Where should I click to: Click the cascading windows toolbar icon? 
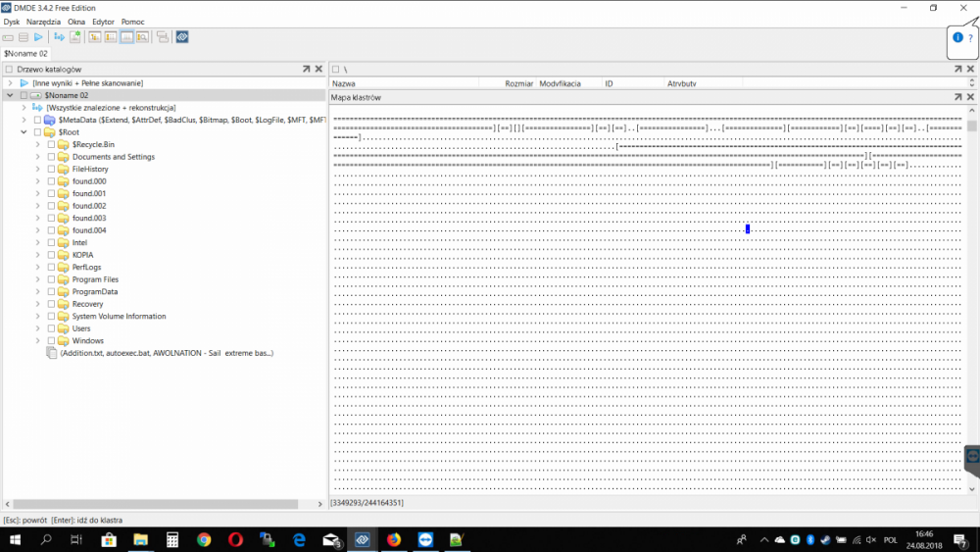(162, 37)
